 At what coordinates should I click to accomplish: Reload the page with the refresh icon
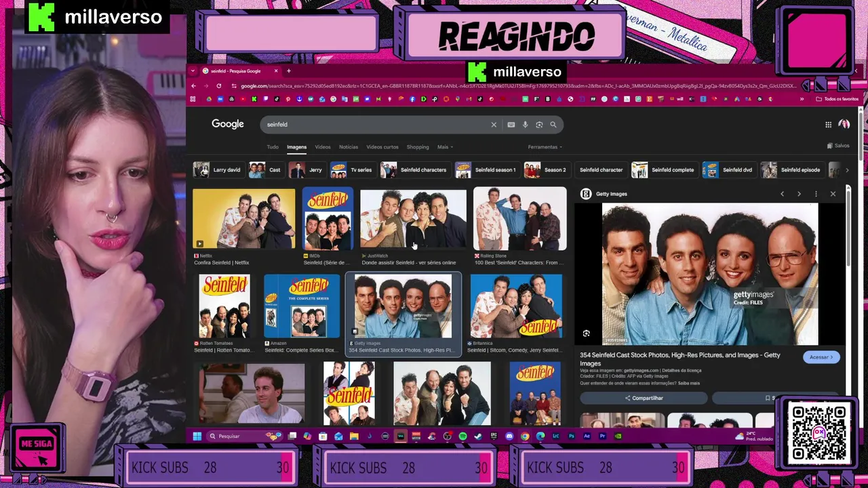(x=218, y=86)
